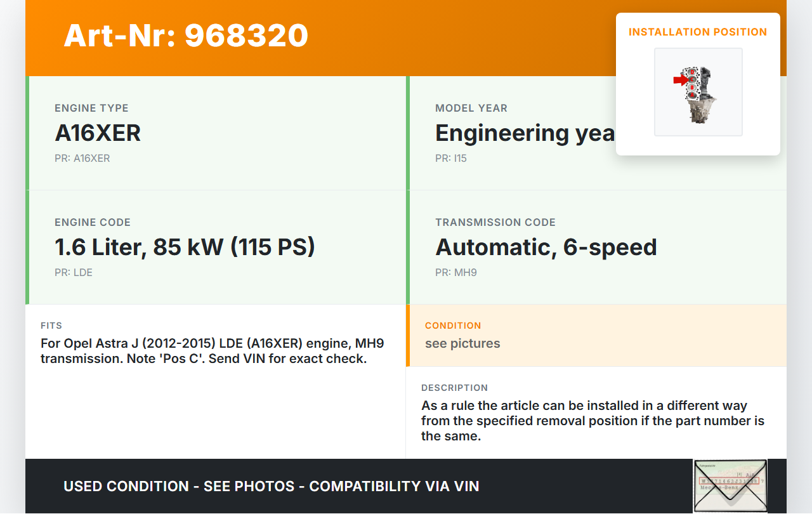Click the red arrow on engine diagram
Screen dimensions: 812x514
pos(681,80)
